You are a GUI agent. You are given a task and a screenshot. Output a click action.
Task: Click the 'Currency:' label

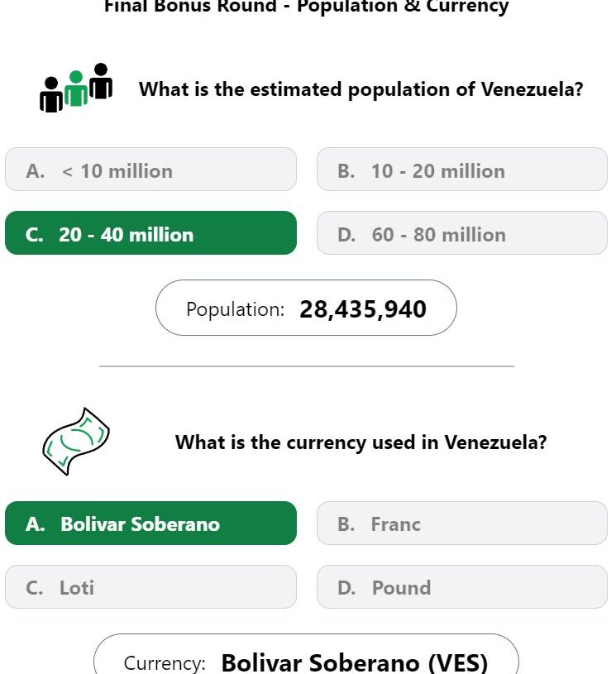click(165, 662)
